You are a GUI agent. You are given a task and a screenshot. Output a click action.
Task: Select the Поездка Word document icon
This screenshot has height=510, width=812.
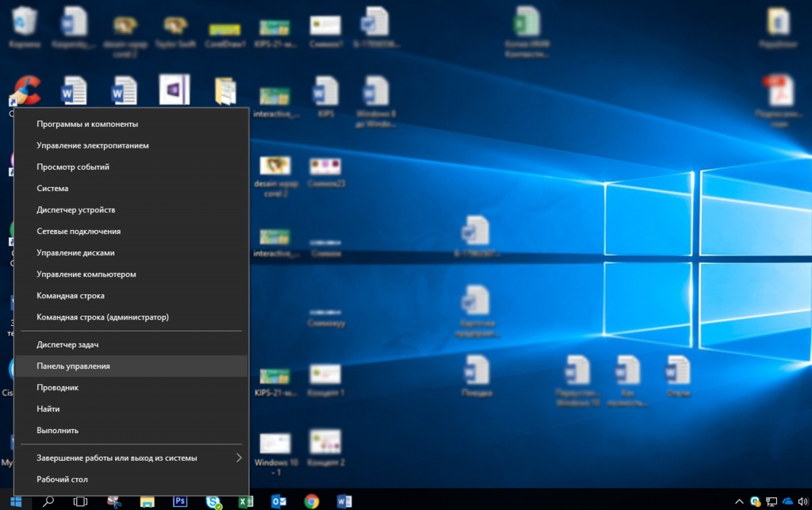click(x=477, y=376)
